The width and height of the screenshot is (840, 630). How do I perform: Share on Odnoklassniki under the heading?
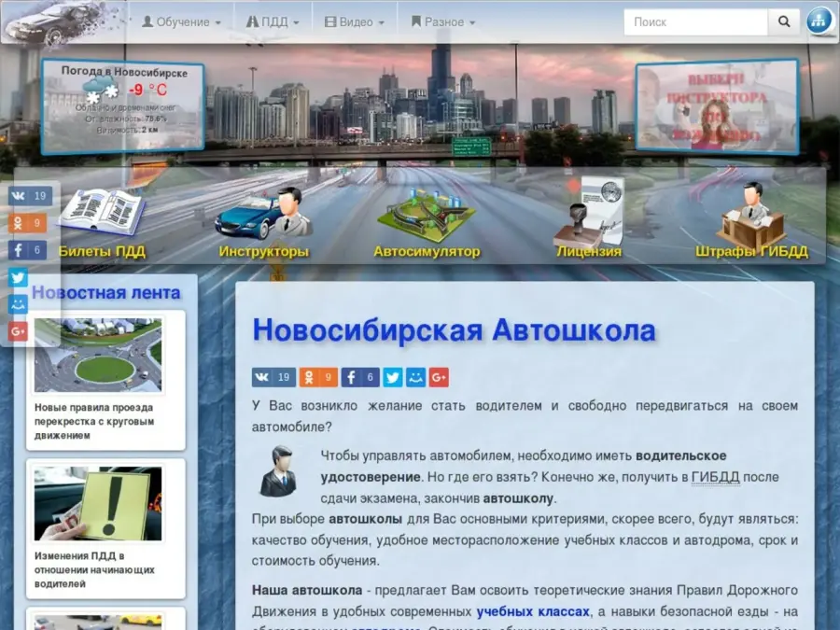pos(318,377)
